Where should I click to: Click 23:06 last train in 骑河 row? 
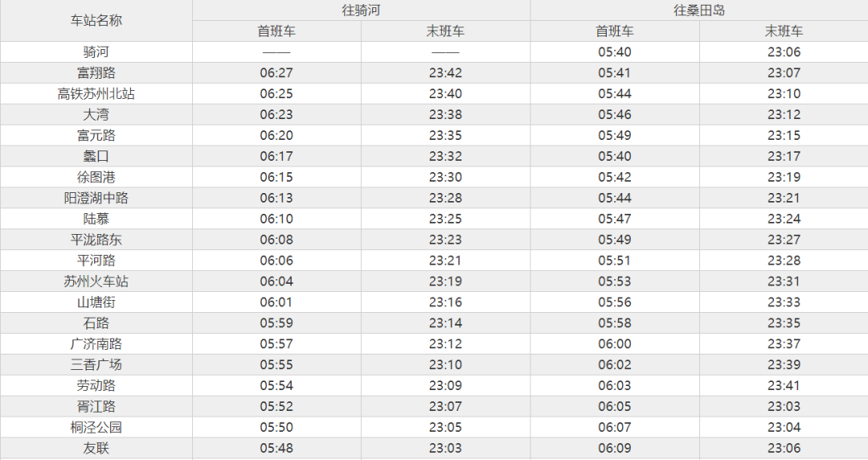click(784, 52)
